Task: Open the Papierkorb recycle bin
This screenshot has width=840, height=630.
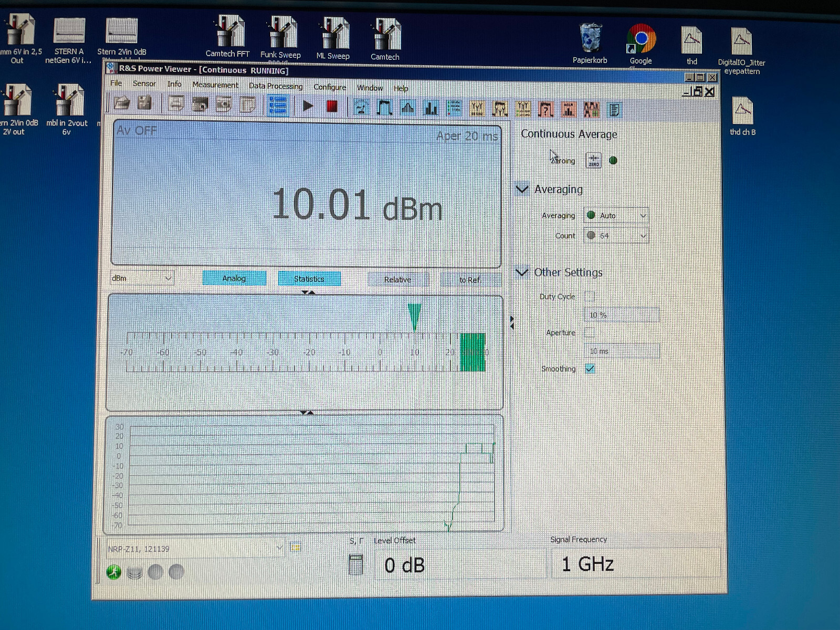Action: click(x=590, y=44)
